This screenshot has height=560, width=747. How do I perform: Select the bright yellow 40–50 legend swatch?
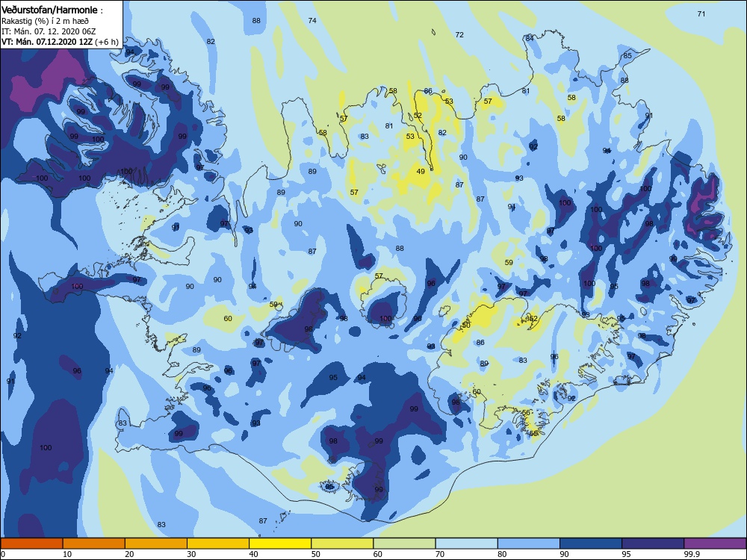pos(280,544)
